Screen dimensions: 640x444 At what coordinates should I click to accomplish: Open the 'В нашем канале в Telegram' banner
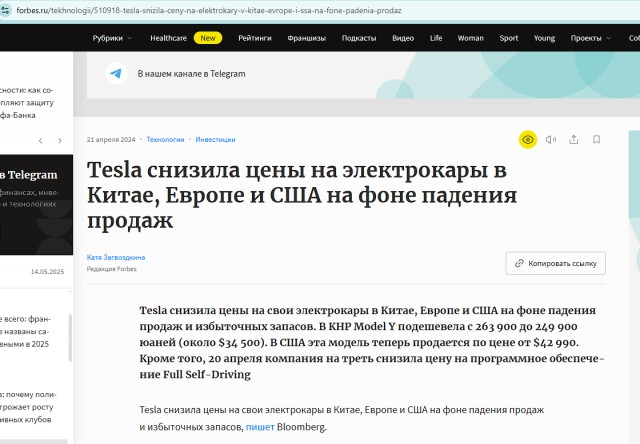[363, 75]
